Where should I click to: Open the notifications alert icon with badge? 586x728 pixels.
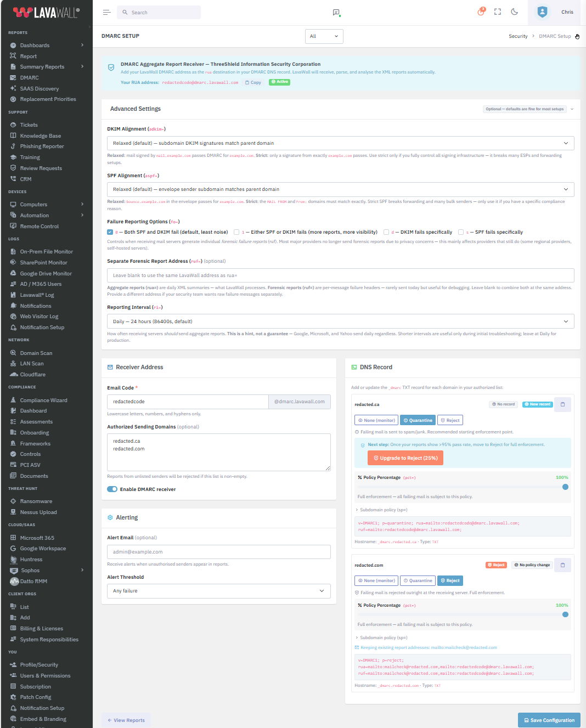481,12
